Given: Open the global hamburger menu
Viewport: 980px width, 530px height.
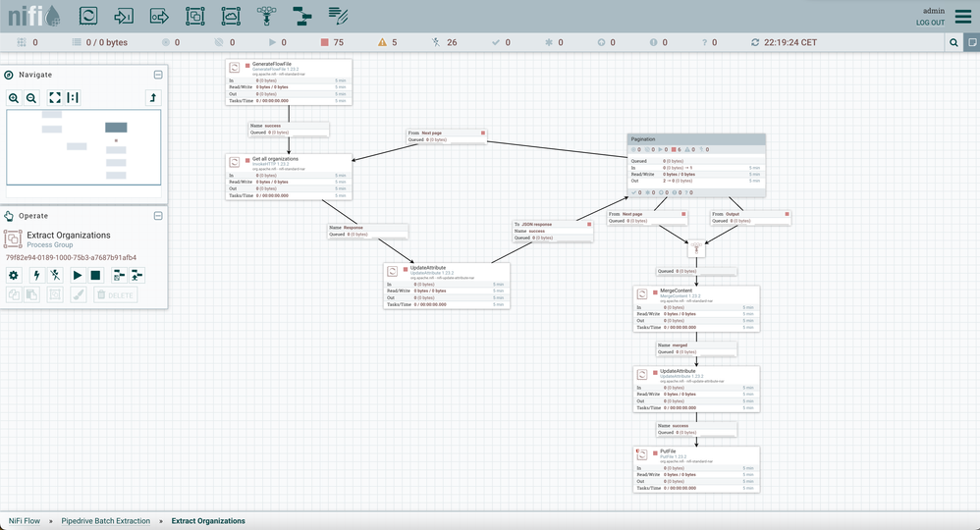Looking at the screenshot, I should [x=962, y=16].
